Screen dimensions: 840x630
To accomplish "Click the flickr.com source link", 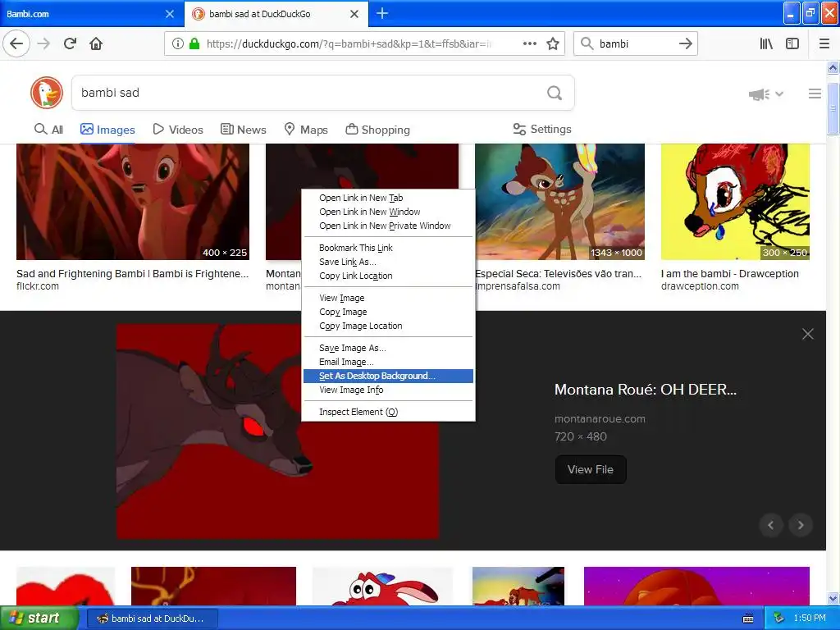I will tap(38, 286).
